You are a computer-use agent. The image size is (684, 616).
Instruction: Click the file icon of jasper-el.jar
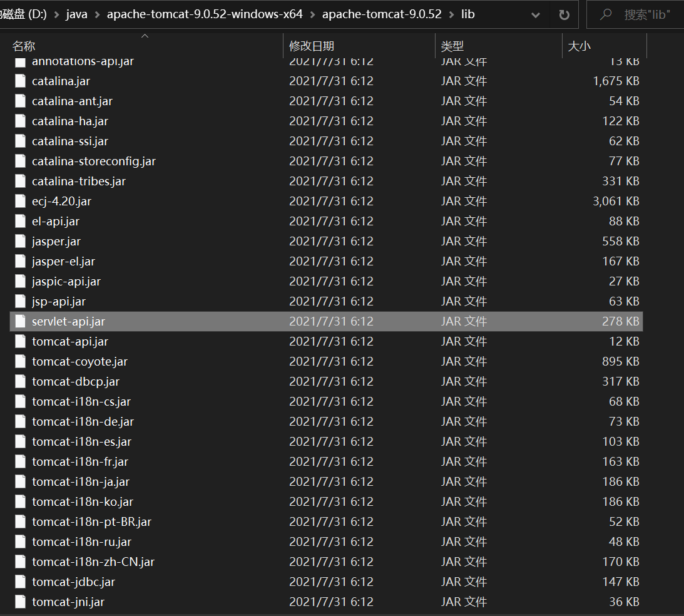click(x=20, y=262)
